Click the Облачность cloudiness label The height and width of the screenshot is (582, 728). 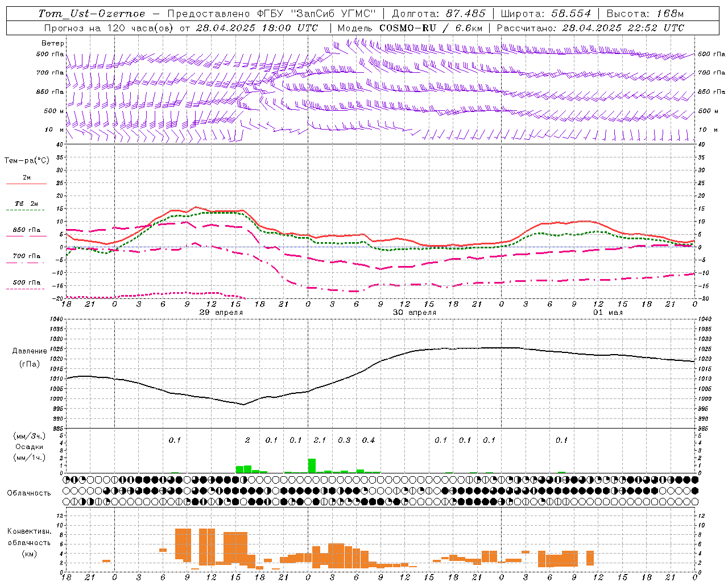pos(29,493)
